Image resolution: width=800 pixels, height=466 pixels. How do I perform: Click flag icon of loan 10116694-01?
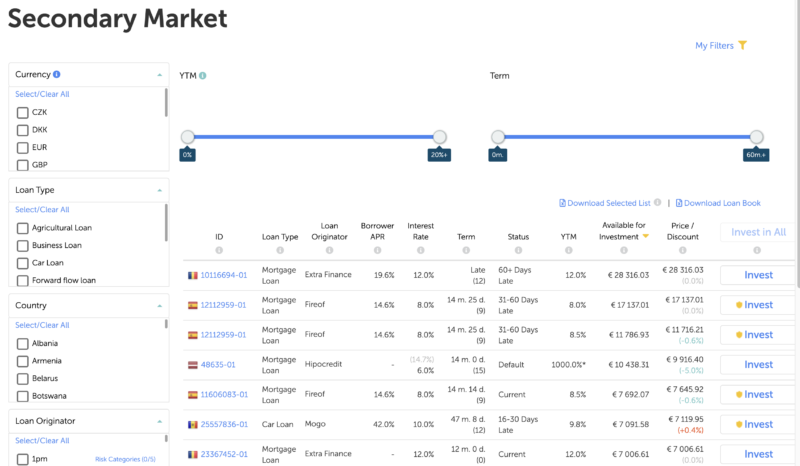(192, 275)
